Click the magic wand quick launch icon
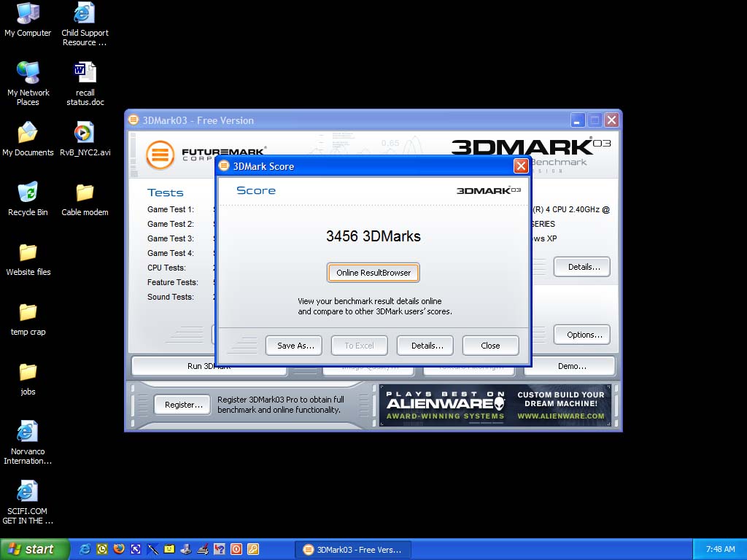The height and width of the screenshot is (560, 747). [x=152, y=549]
